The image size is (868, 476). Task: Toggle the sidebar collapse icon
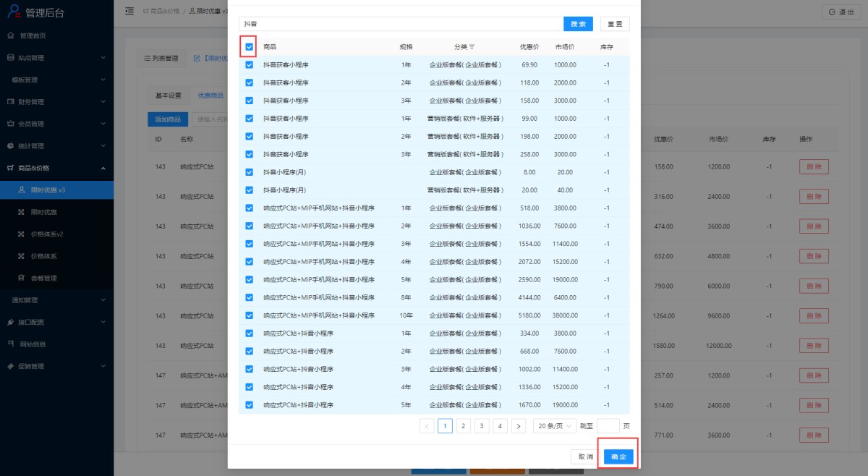[129, 12]
